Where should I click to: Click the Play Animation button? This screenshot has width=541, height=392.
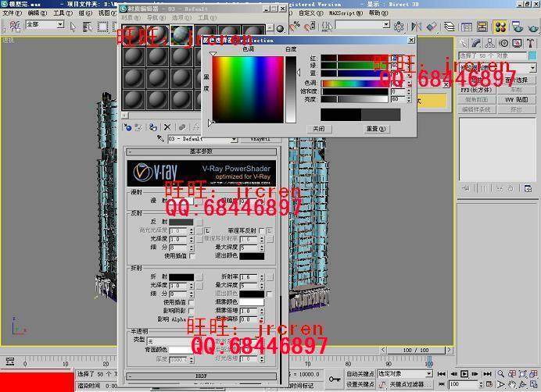(464, 374)
